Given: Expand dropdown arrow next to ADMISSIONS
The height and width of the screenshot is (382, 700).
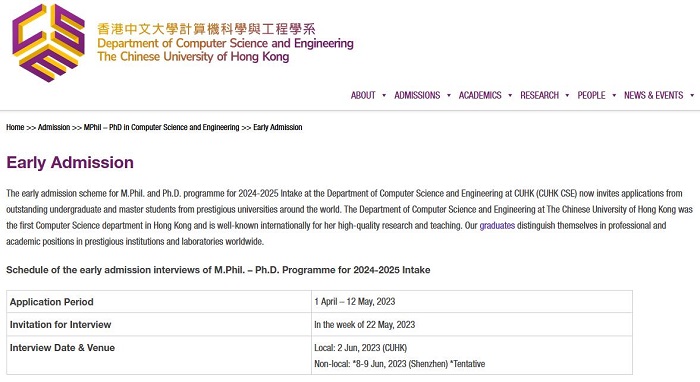Looking at the screenshot, I should tap(449, 96).
